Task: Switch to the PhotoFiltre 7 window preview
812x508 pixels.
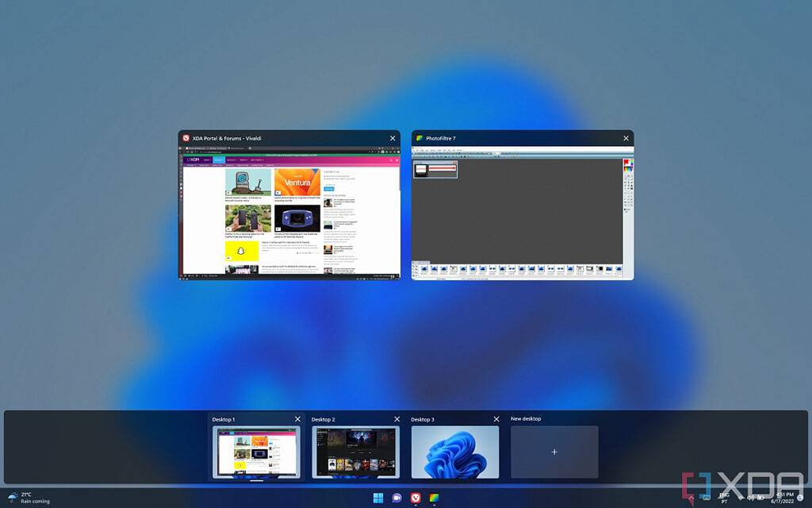Action: pos(522,212)
